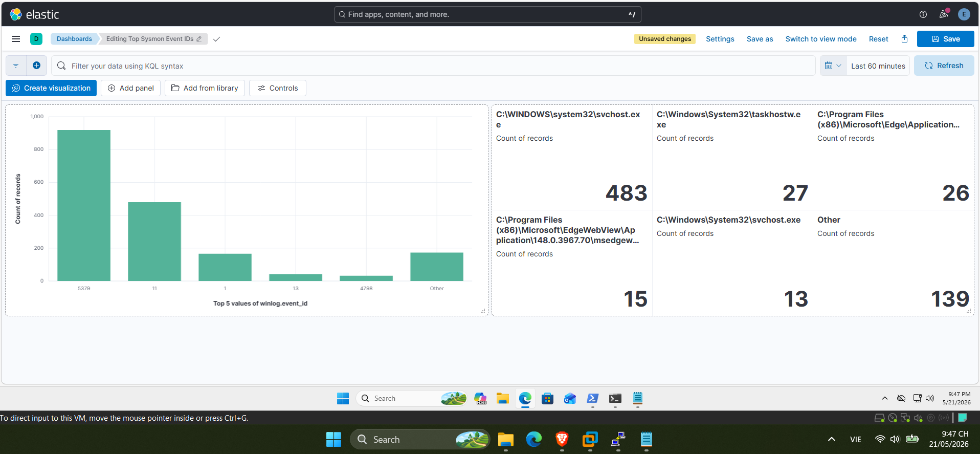Click the event ID 11 bar

click(154, 242)
